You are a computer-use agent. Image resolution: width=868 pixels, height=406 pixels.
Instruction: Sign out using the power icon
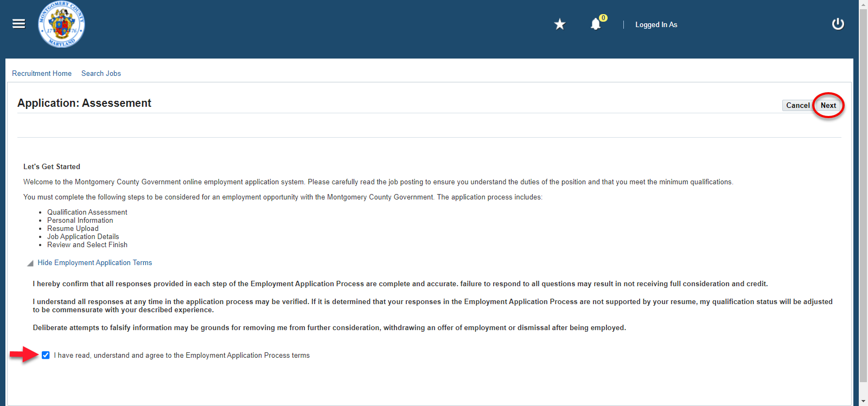837,24
